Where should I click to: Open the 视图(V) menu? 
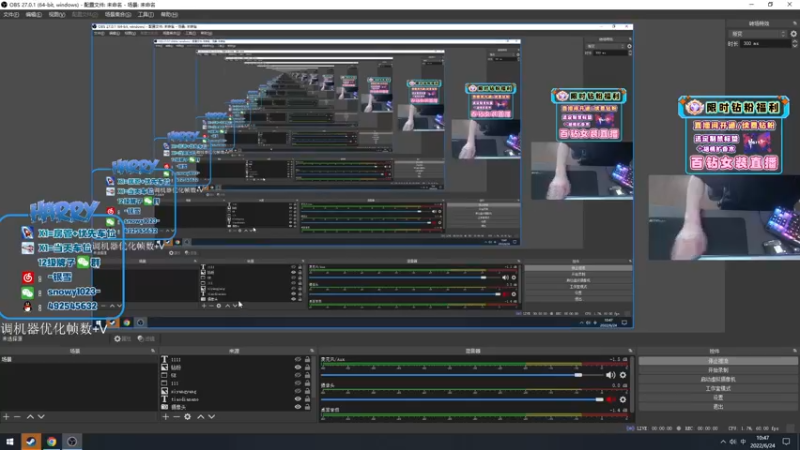57,15
